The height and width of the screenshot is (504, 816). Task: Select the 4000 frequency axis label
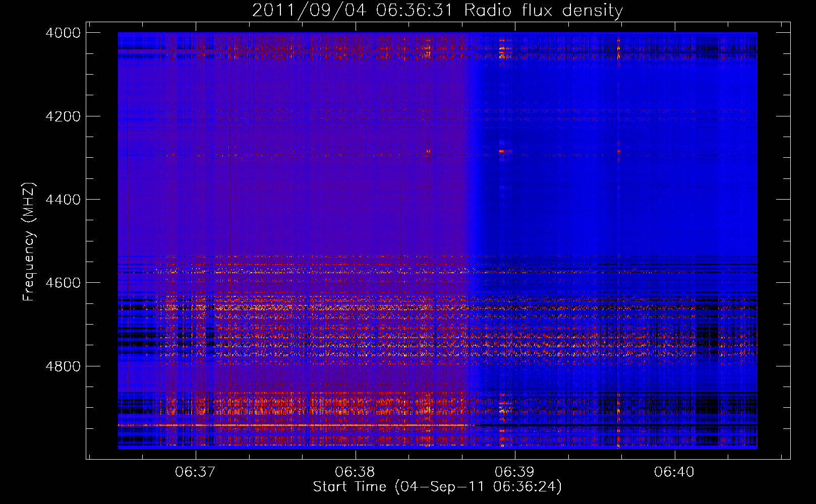(63, 33)
